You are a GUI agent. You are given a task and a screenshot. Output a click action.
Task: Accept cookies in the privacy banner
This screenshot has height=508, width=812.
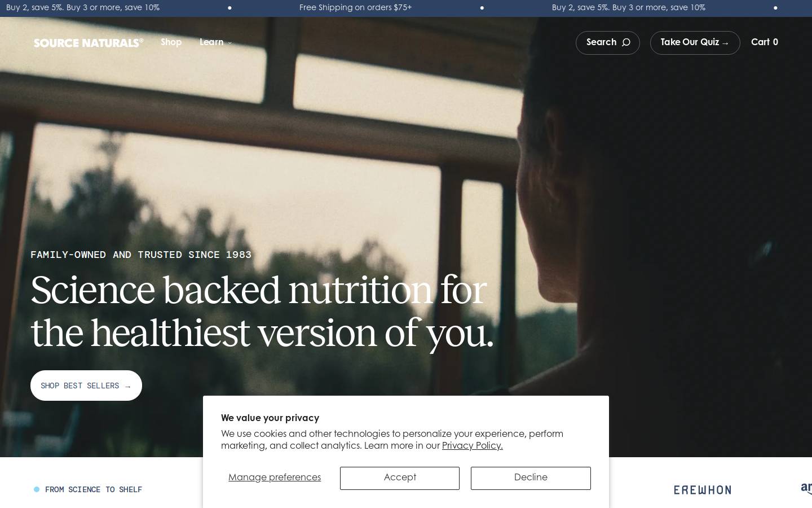click(400, 478)
